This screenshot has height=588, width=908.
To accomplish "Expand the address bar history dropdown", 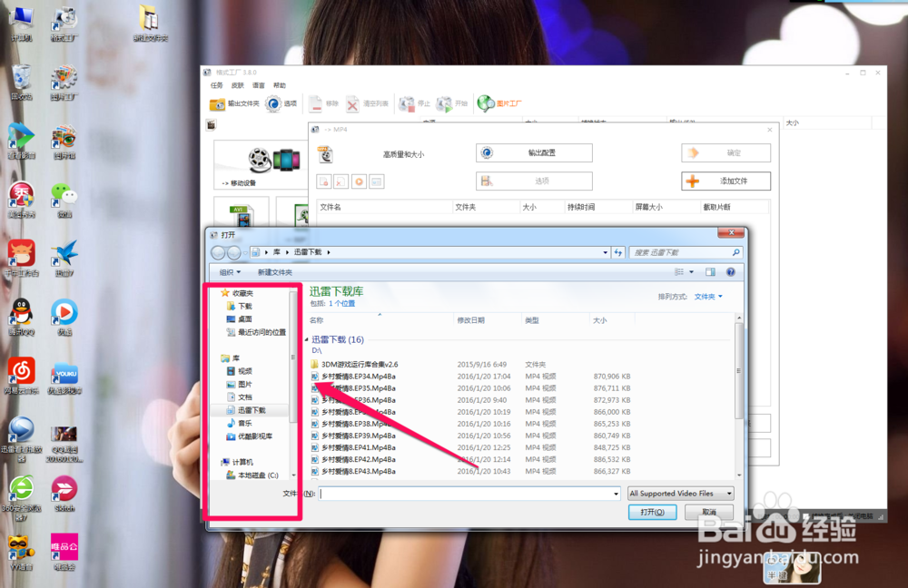I will [605, 252].
